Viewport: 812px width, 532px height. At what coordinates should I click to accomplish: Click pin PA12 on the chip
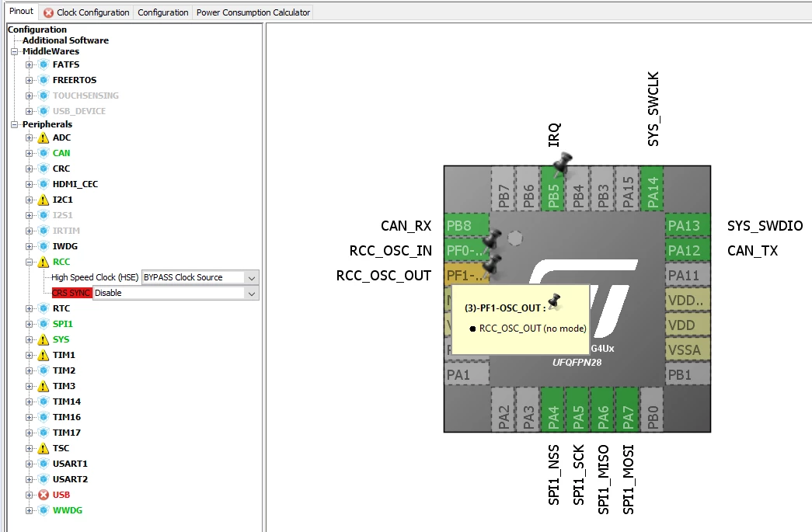click(688, 251)
